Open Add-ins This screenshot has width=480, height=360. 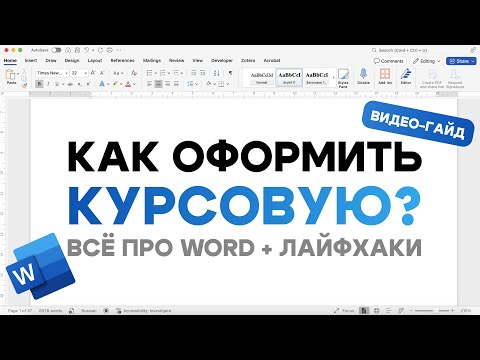click(x=385, y=76)
